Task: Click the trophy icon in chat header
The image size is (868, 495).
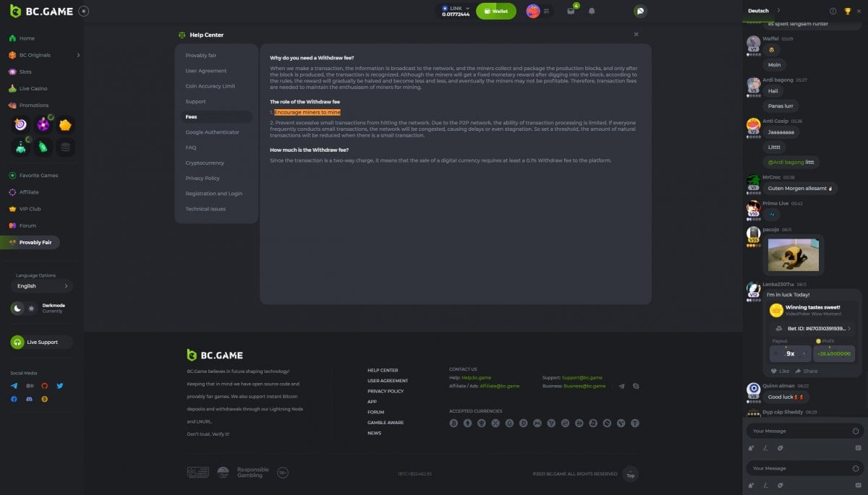Action: coord(847,11)
